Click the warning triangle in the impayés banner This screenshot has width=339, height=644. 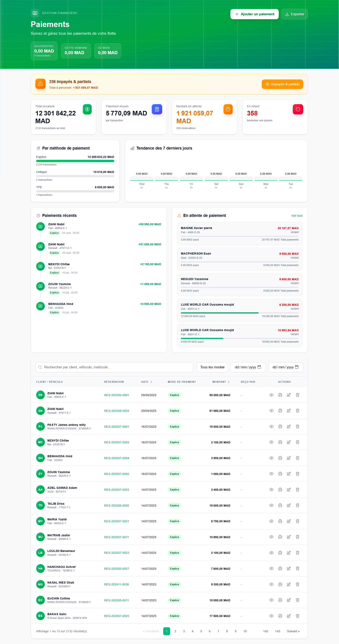click(40, 84)
